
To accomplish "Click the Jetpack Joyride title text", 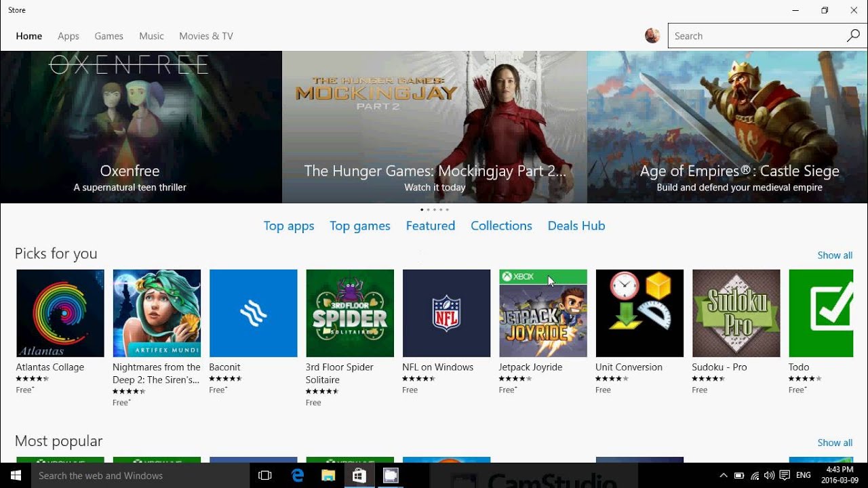I will click(531, 367).
